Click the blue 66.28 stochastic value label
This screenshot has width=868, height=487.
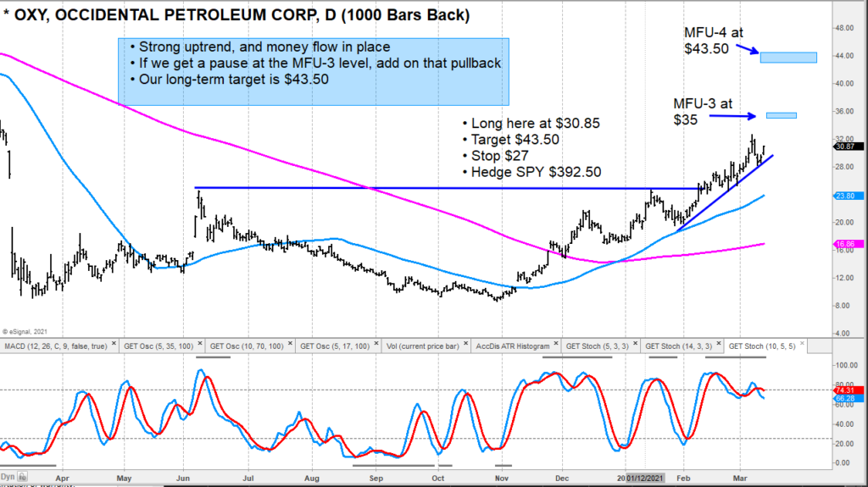pos(848,398)
